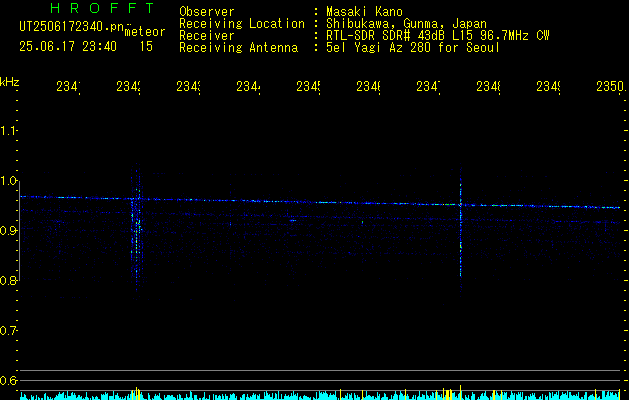This screenshot has width=629, height=400.
Task: Click the meteor label text
Action: [x=145, y=32]
